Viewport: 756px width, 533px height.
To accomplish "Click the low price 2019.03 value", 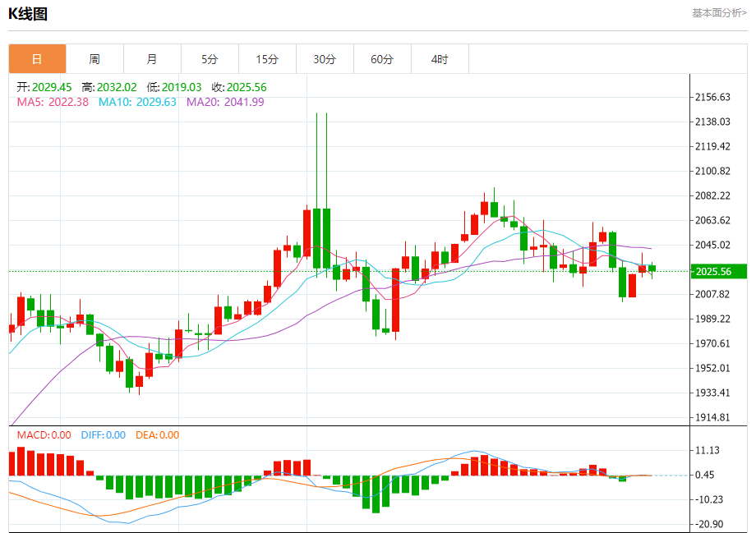I will [182, 87].
